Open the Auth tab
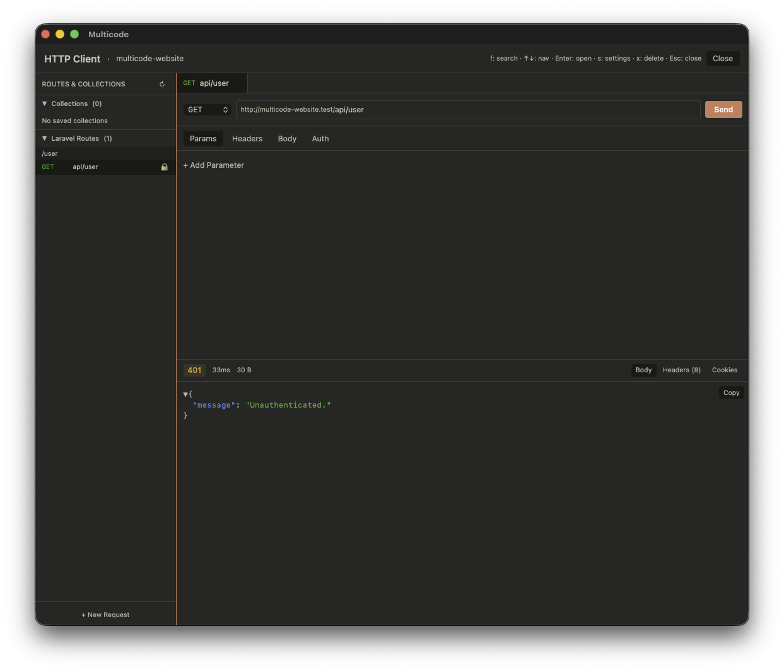Screen dimensions: 784x672 pyautogui.click(x=320, y=139)
